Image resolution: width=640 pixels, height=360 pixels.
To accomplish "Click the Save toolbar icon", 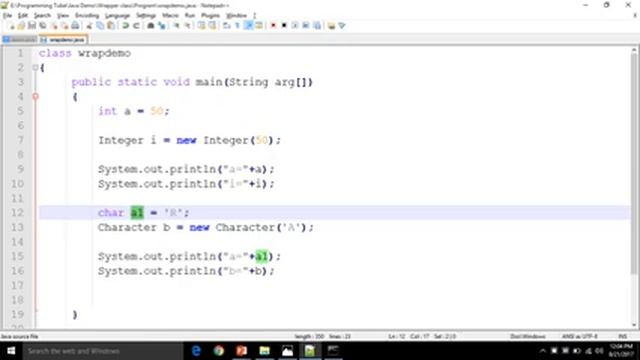I will click(32, 26).
